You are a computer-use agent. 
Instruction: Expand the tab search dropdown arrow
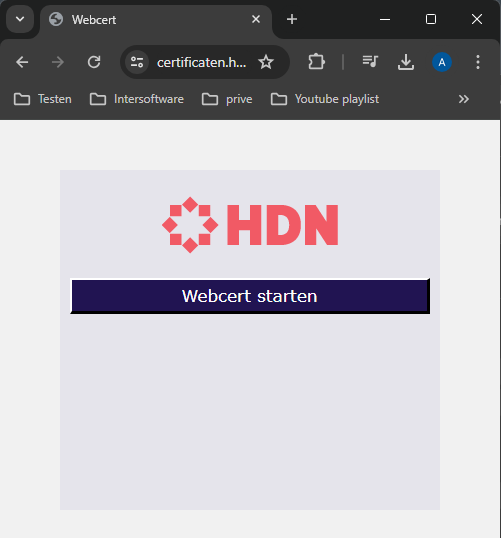[x=20, y=19]
